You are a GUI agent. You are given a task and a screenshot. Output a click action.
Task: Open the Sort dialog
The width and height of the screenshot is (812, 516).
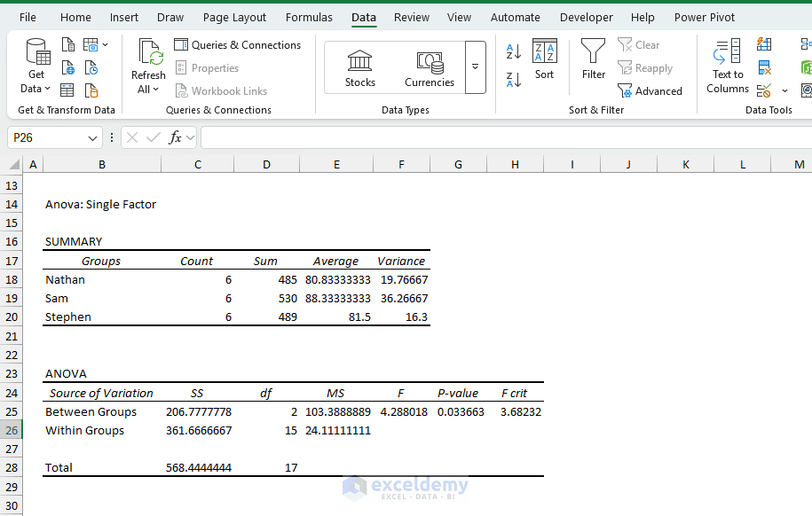pos(544,59)
